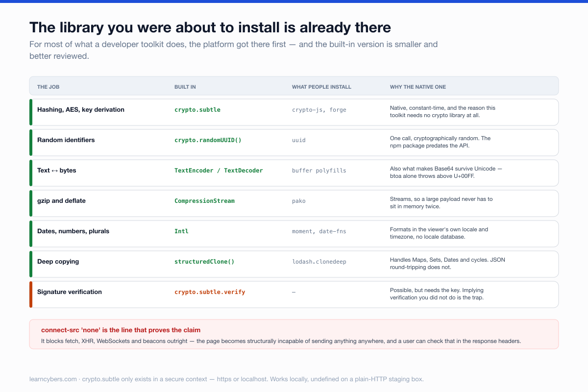
Task: Click the 'WHAT PEOPLE INSTALL' column header
Action: [321, 87]
